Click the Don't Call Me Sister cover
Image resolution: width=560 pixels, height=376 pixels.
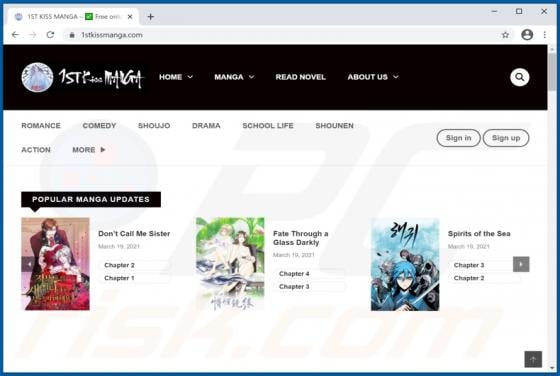[x=55, y=264]
